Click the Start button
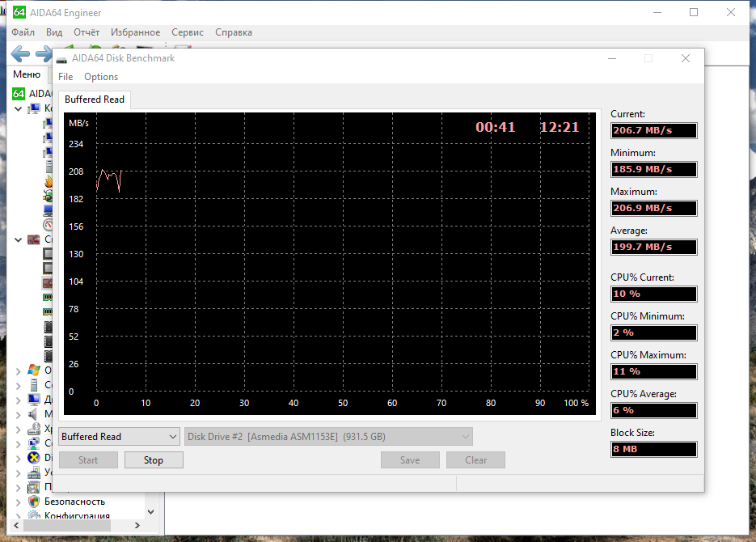The height and width of the screenshot is (542, 756). (x=88, y=460)
